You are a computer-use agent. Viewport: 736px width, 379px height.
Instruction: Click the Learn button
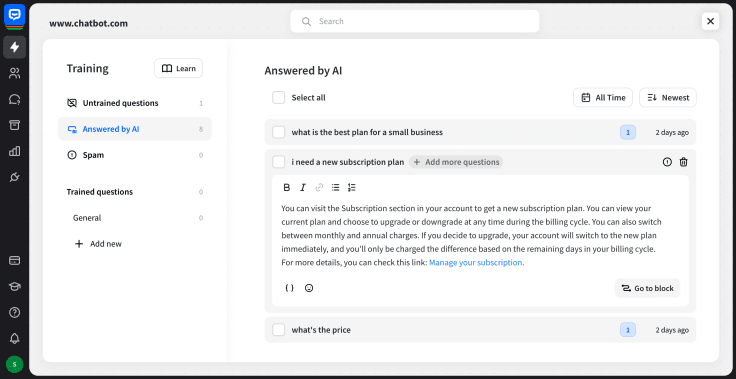178,69
